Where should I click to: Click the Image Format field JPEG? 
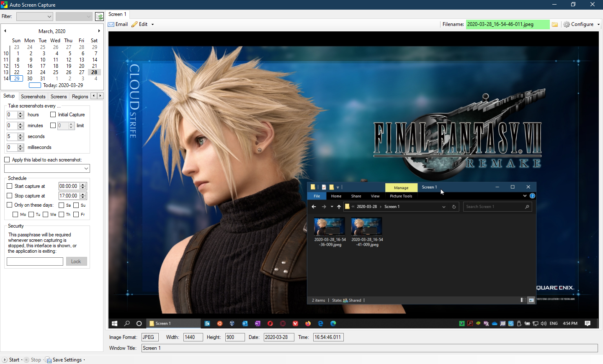pyautogui.click(x=150, y=337)
